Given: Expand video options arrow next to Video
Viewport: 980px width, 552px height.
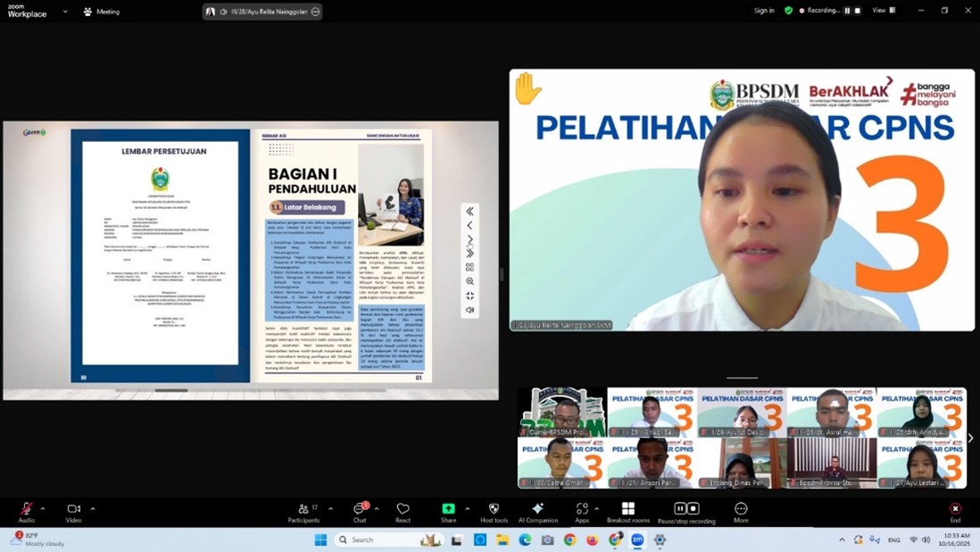Looking at the screenshot, I should point(93,509).
